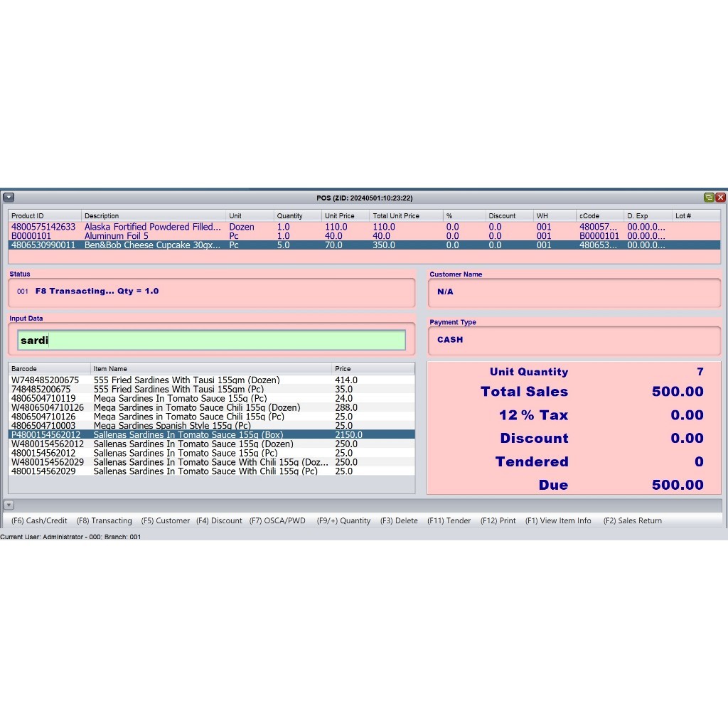728x728 pixels.
Task: Select Alaska Fortified Powdered Filled cart row
Action: 364,227
